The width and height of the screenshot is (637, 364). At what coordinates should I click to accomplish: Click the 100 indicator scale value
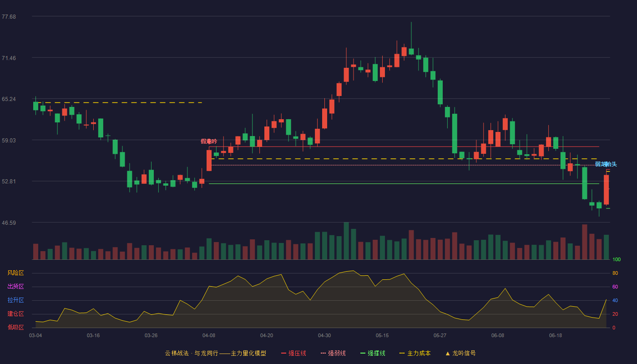coord(617,260)
